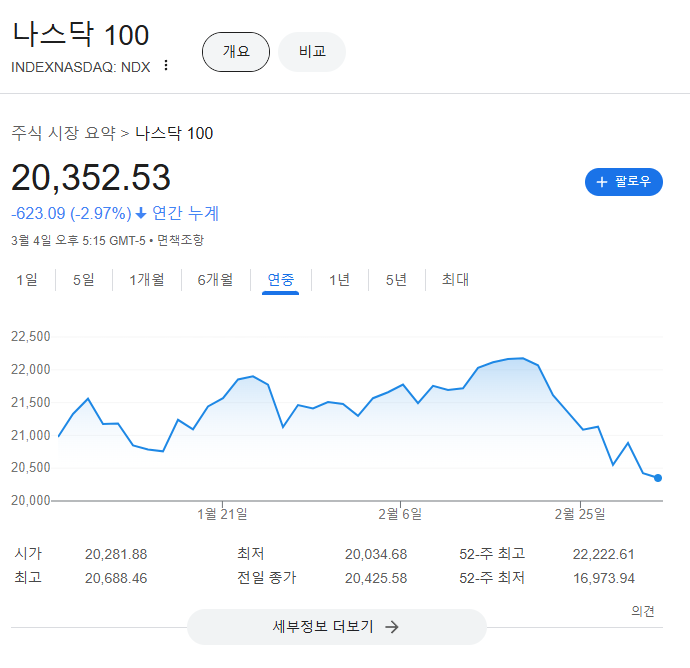
Task: Select the 연중 year-to-date range
Action: tap(280, 280)
